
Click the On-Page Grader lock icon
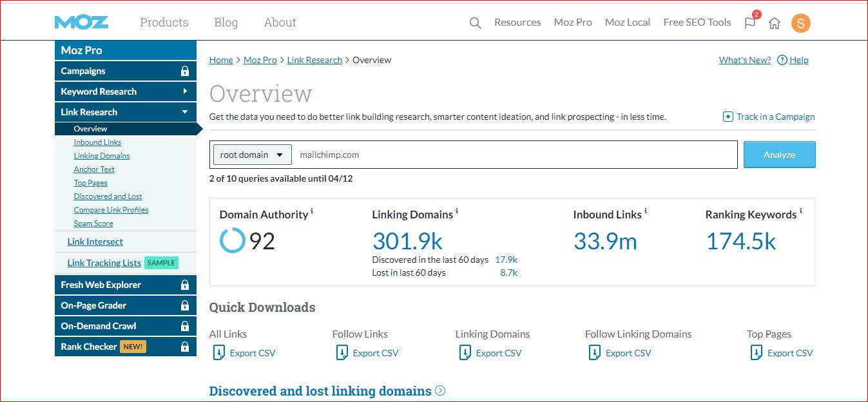[185, 305]
